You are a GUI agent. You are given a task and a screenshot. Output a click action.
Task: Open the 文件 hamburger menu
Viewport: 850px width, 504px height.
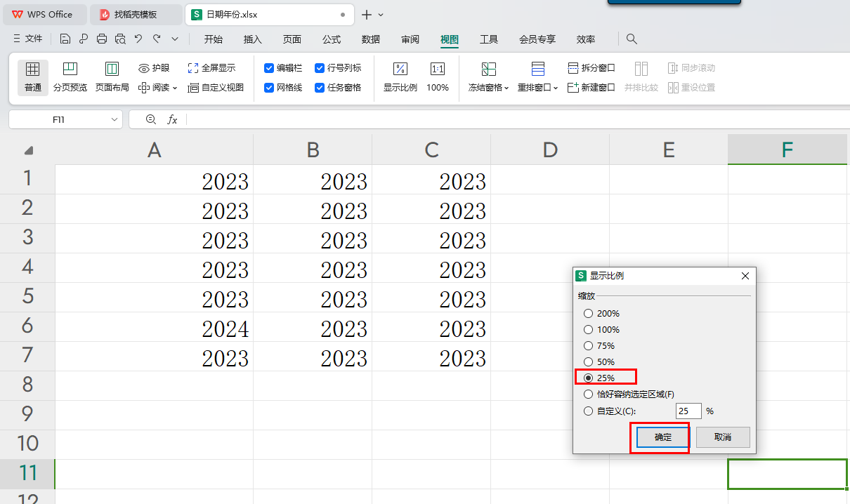pyautogui.click(x=28, y=39)
